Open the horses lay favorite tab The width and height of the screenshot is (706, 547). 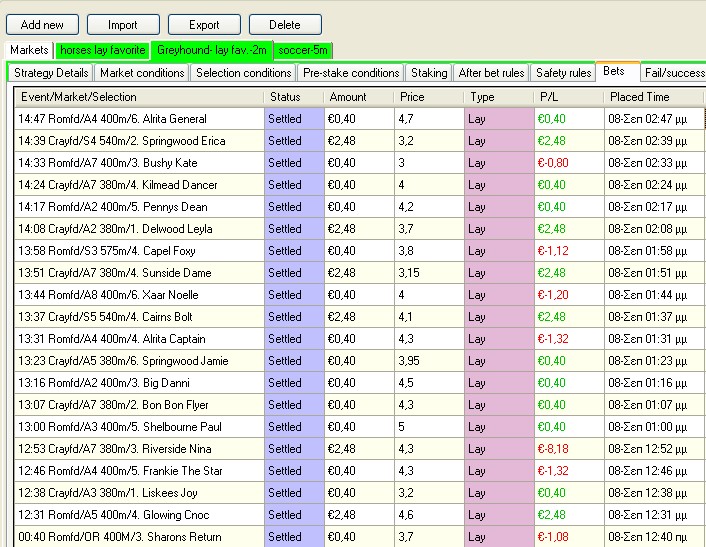click(x=103, y=50)
